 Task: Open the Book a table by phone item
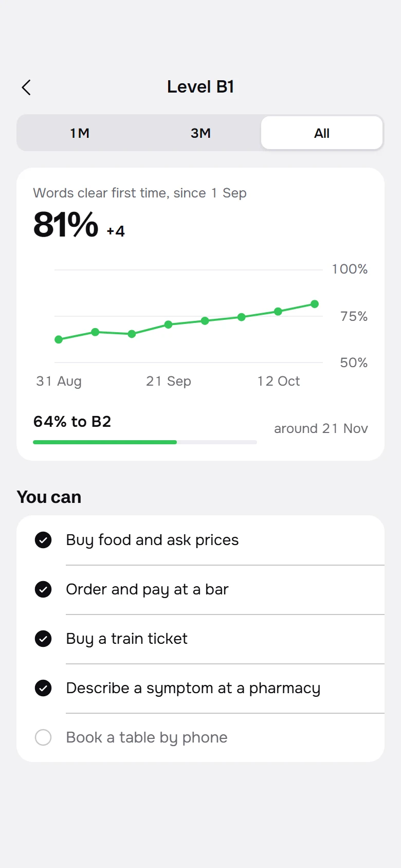tap(200, 737)
